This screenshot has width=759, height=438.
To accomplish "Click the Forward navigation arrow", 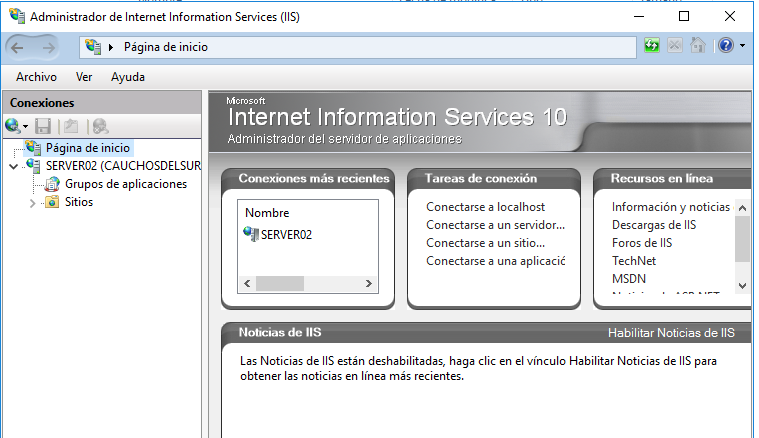I will pyautogui.click(x=48, y=47).
